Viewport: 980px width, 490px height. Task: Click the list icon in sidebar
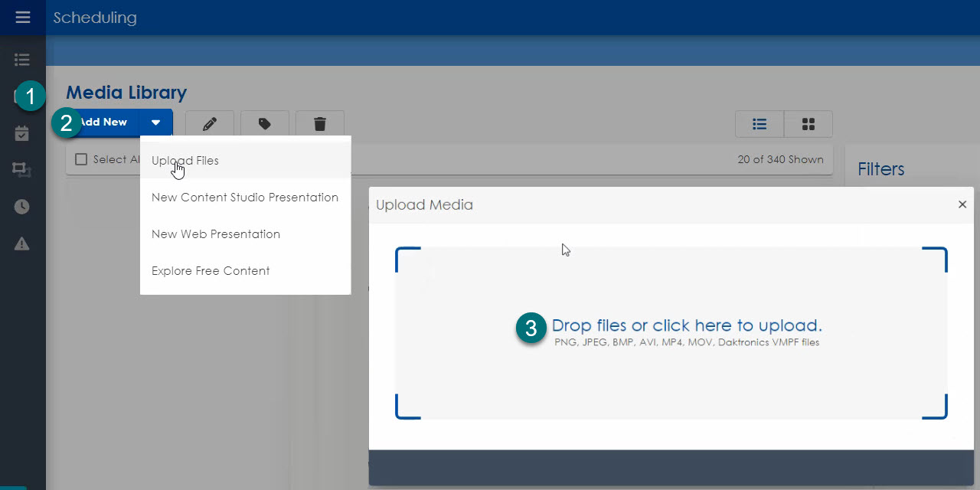coord(22,60)
